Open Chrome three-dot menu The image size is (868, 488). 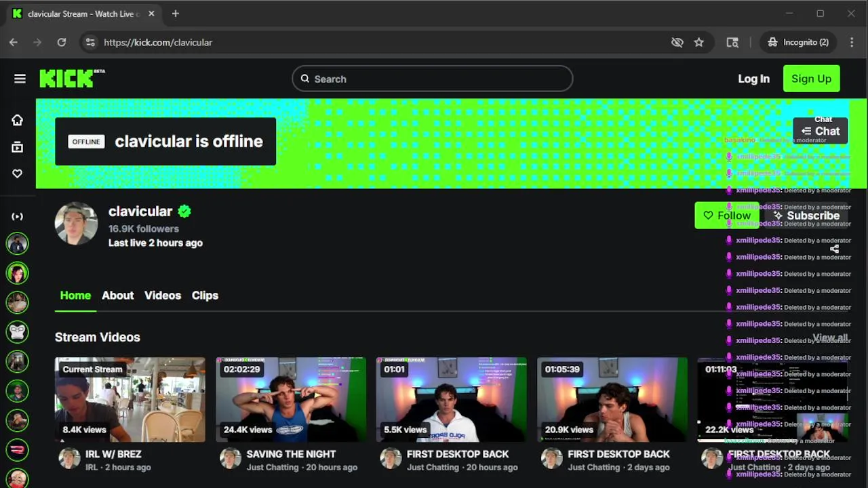pyautogui.click(x=852, y=42)
